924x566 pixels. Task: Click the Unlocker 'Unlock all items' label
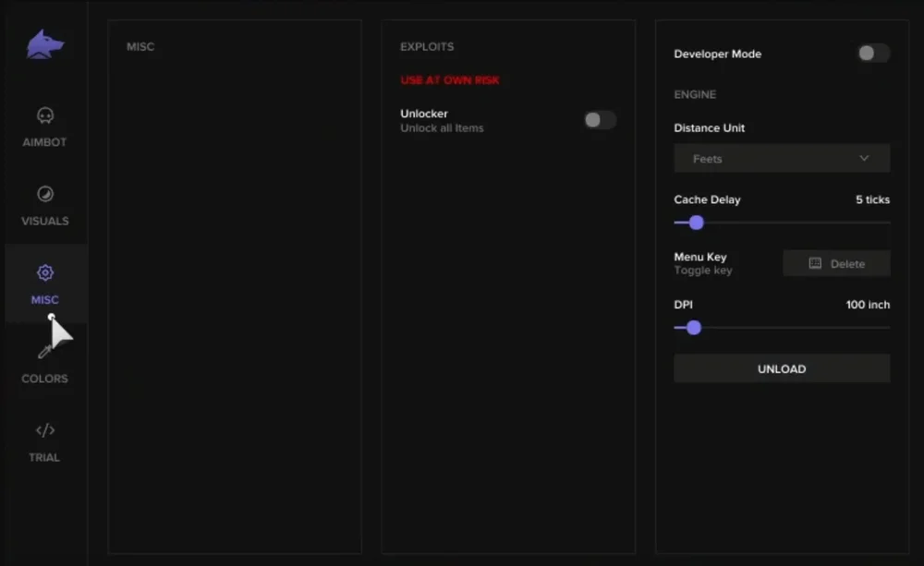click(x=442, y=128)
